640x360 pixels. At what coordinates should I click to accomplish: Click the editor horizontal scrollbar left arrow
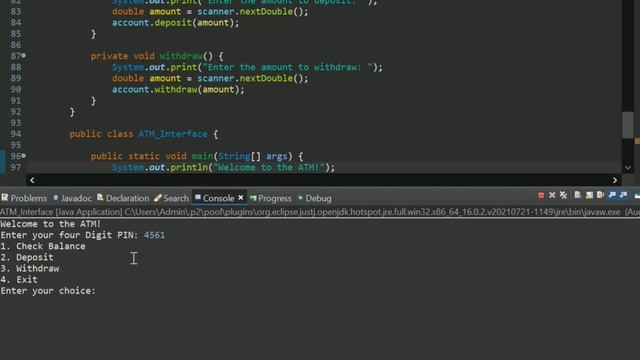coord(32,180)
